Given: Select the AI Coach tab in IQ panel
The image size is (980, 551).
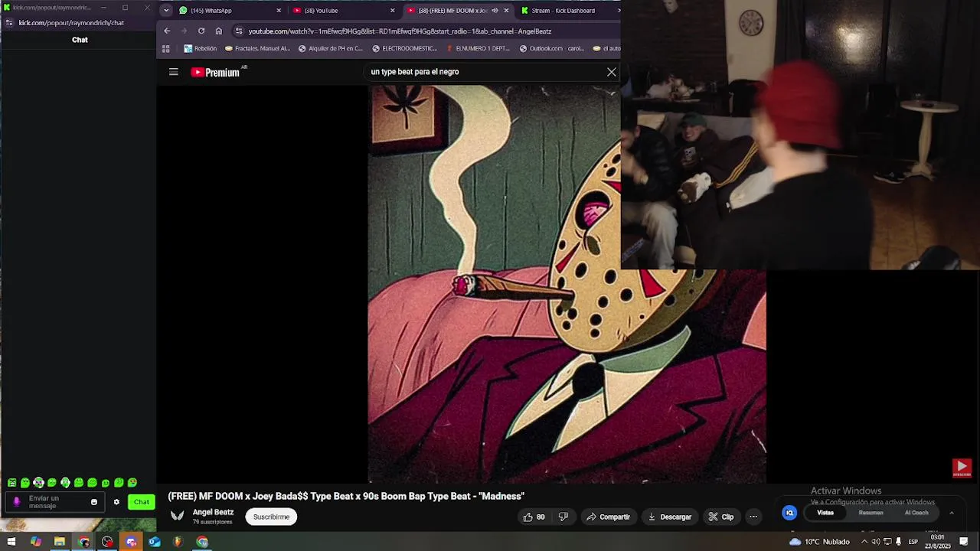Looking at the screenshot, I should click(x=916, y=513).
